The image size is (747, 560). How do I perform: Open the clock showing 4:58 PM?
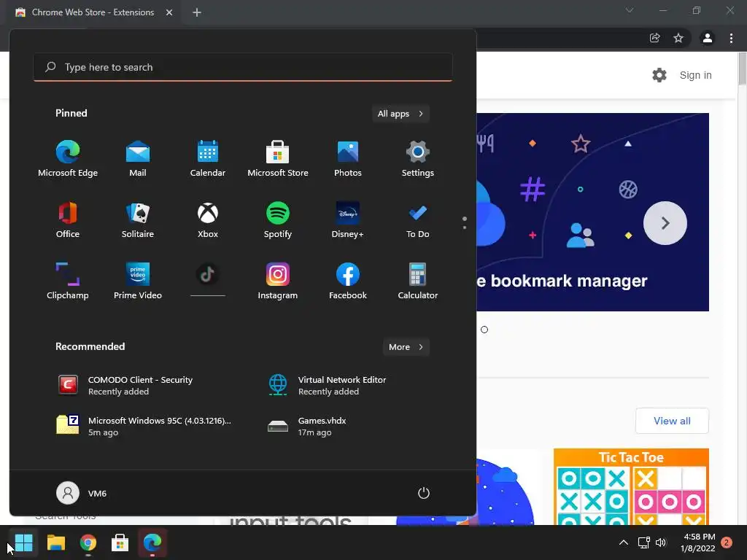click(x=698, y=542)
